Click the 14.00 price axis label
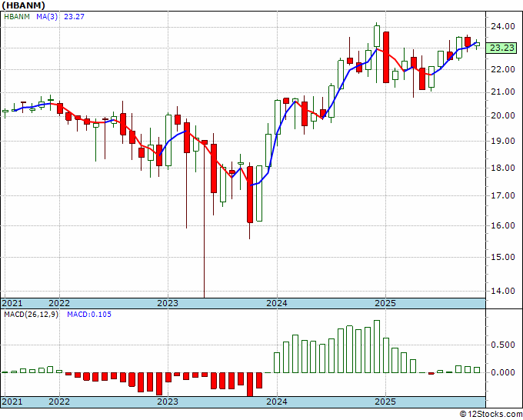Screen dimensions: 523x420 tap(503, 291)
